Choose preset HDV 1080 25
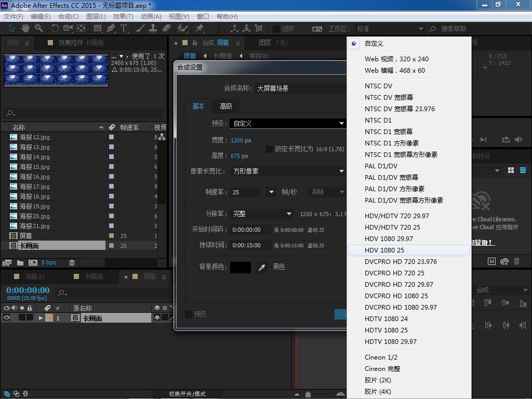 (409, 250)
